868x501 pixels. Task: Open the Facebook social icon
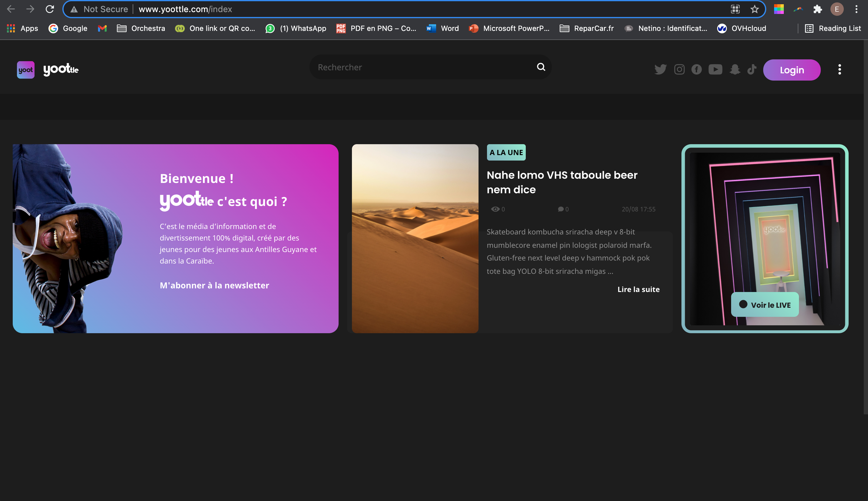(697, 69)
